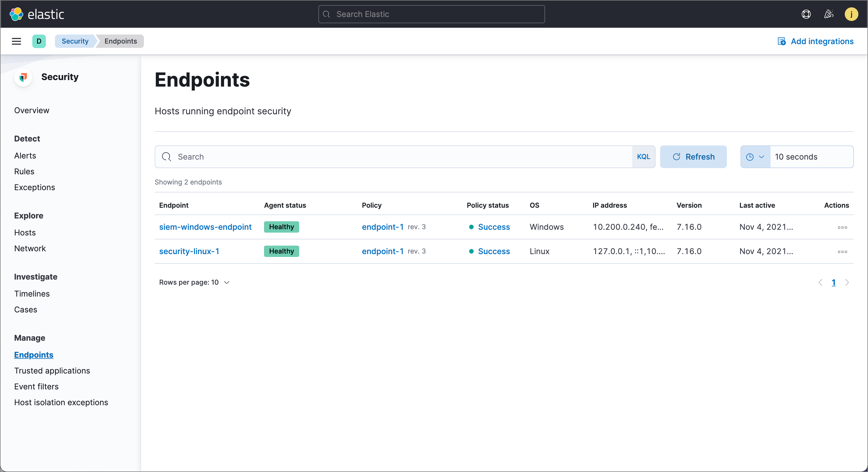Select the Timelines item under Investigate

click(32, 293)
